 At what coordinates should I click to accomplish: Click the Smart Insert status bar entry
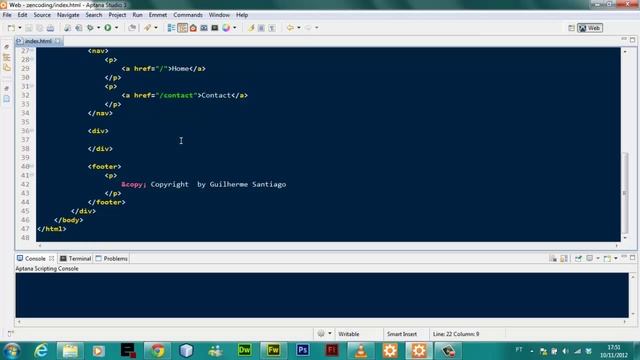(x=402, y=334)
